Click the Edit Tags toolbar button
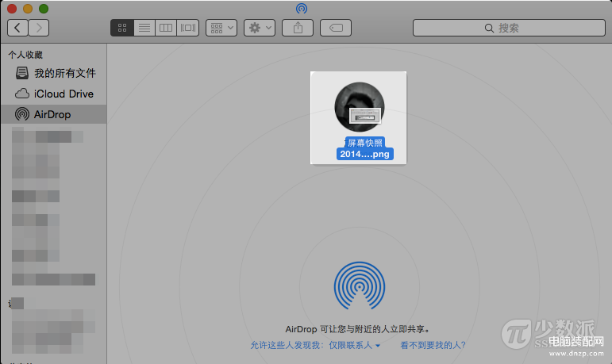Image resolution: width=612 pixels, height=364 pixels. (336, 28)
